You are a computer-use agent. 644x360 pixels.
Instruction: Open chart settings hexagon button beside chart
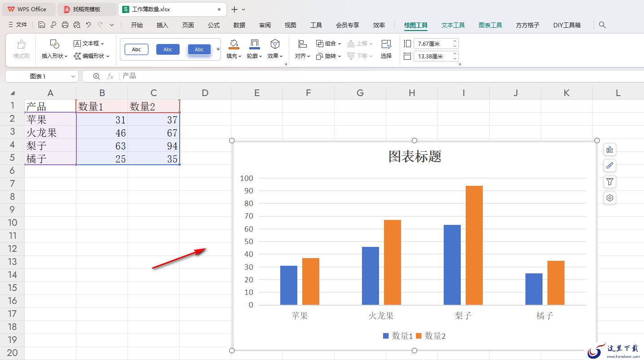point(610,198)
